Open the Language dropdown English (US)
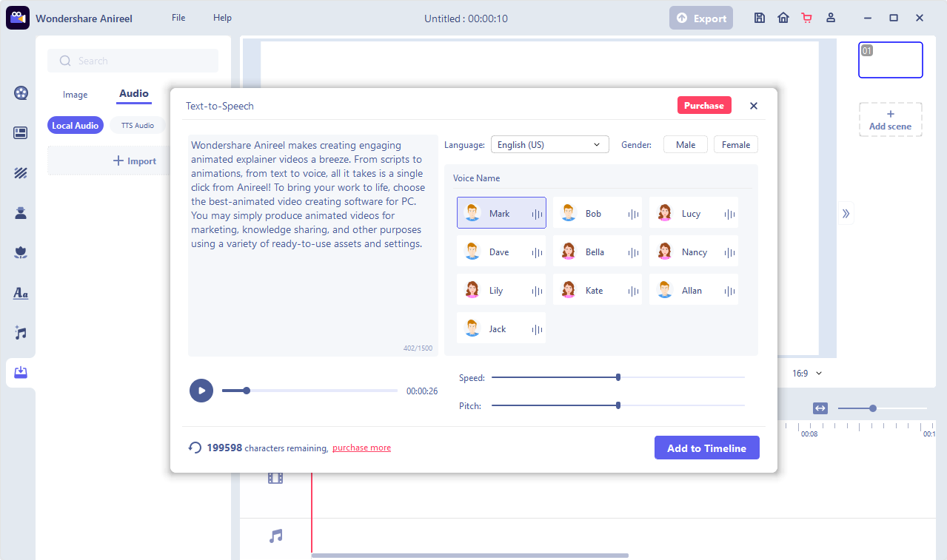947x560 pixels. 550,145
